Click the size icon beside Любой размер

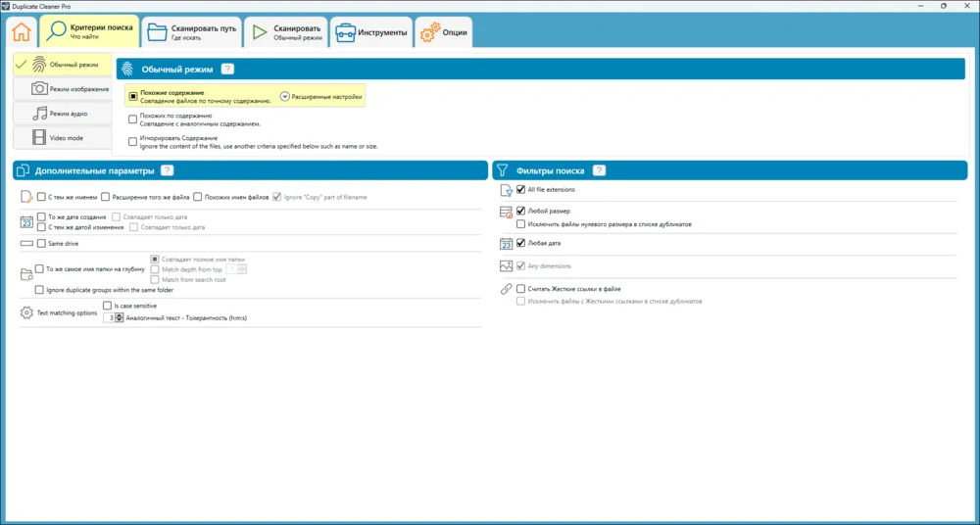pos(507,213)
